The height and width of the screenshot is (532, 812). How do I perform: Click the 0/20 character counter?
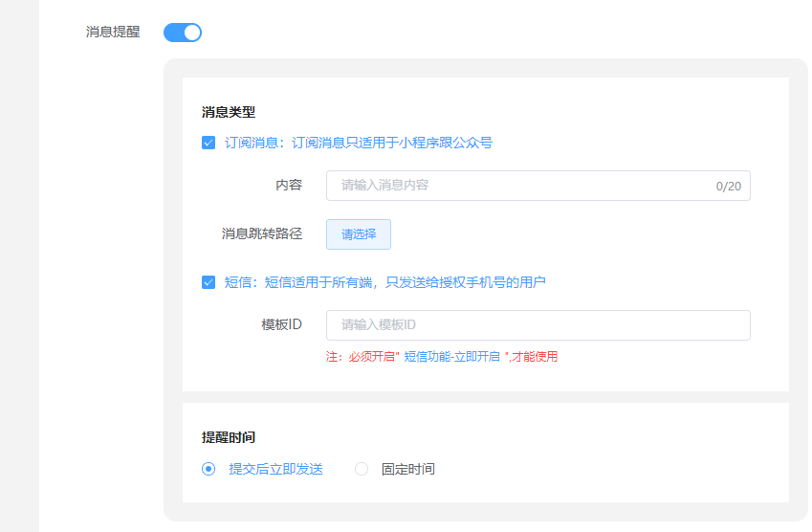point(728,186)
